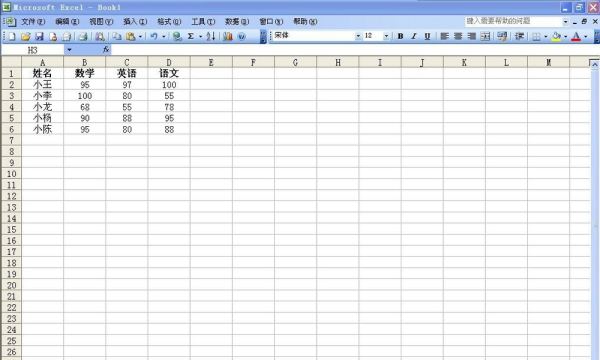Align cell text to the left
The height and width of the screenshot is (360, 600).
point(444,36)
